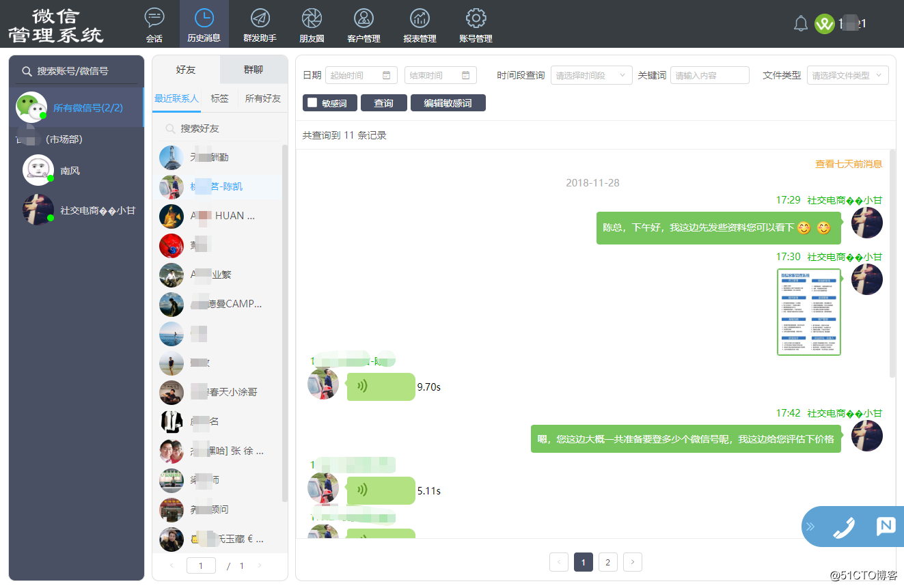This screenshot has width=904, height=588.
Task: Select the contact ending in 顾问
Action: click(x=217, y=509)
